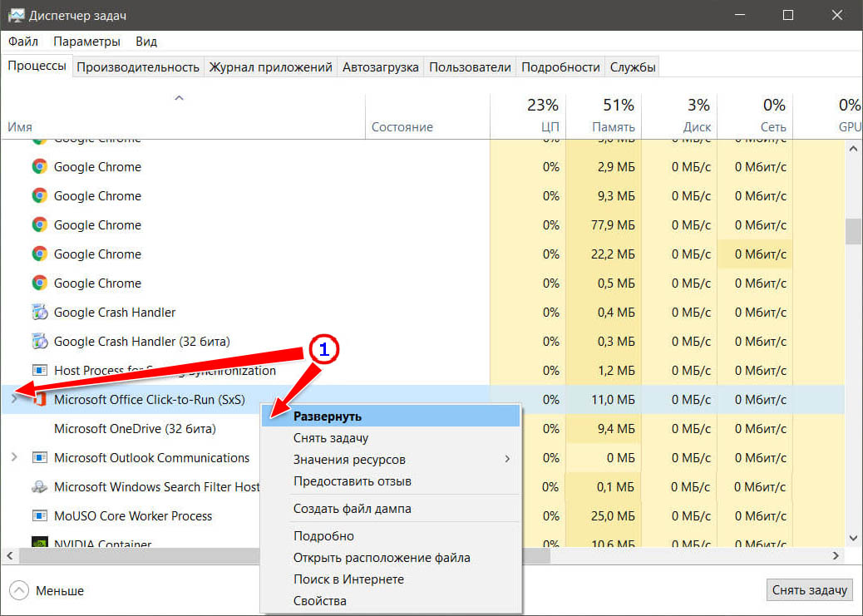Sort by the Диск column header
The height and width of the screenshot is (616, 863).
coord(680,116)
